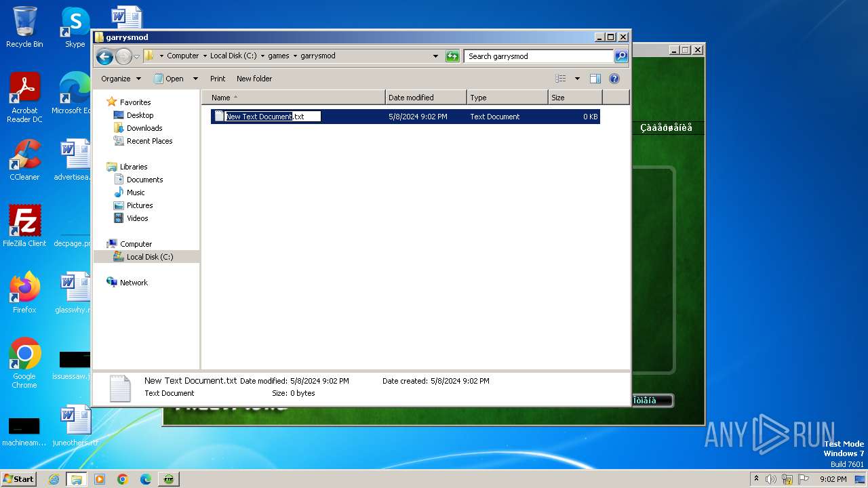Click the Skype desktop shortcut
The width and height of the screenshot is (868, 488).
pyautogui.click(x=75, y=27)
